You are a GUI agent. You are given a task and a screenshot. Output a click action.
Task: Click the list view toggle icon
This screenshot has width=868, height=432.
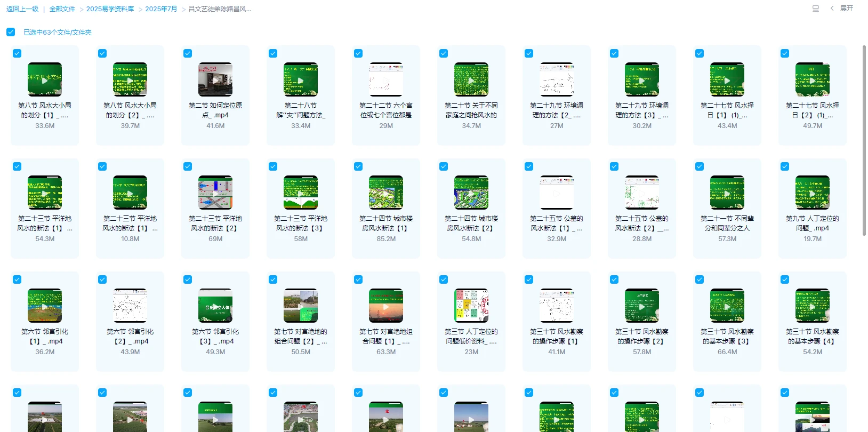point(815,9)
